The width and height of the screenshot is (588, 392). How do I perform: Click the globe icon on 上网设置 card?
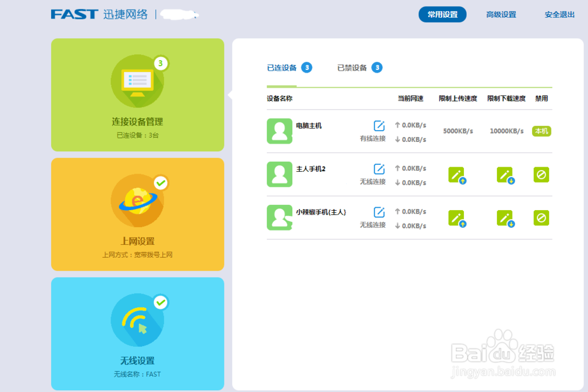pos(138,200)
